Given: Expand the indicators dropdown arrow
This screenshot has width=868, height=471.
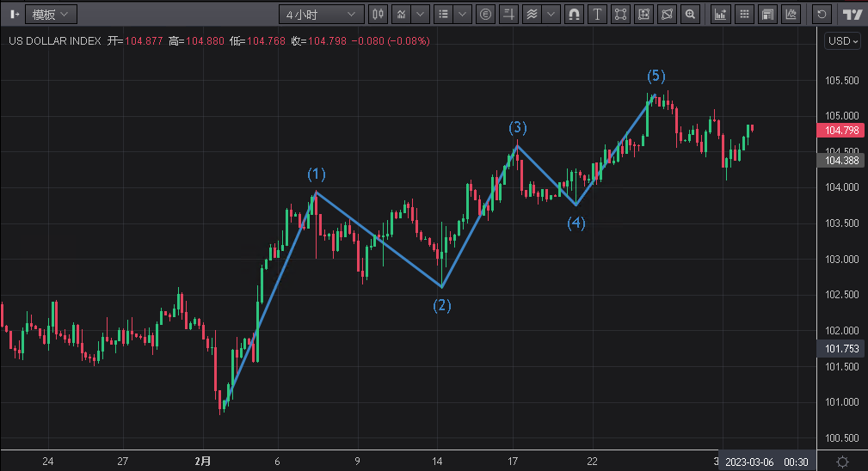Looking at the screenshot, I should click(421, 15).
